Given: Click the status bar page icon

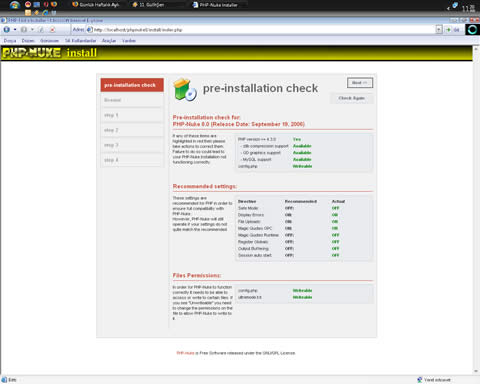Looking at the screenshot, I should tap(4, 380).
